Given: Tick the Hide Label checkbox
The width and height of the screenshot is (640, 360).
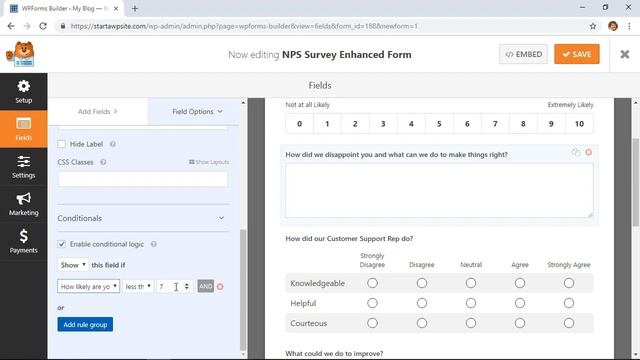Looking at the screenshot, I should pyautogui.click(x=62, y=144).
